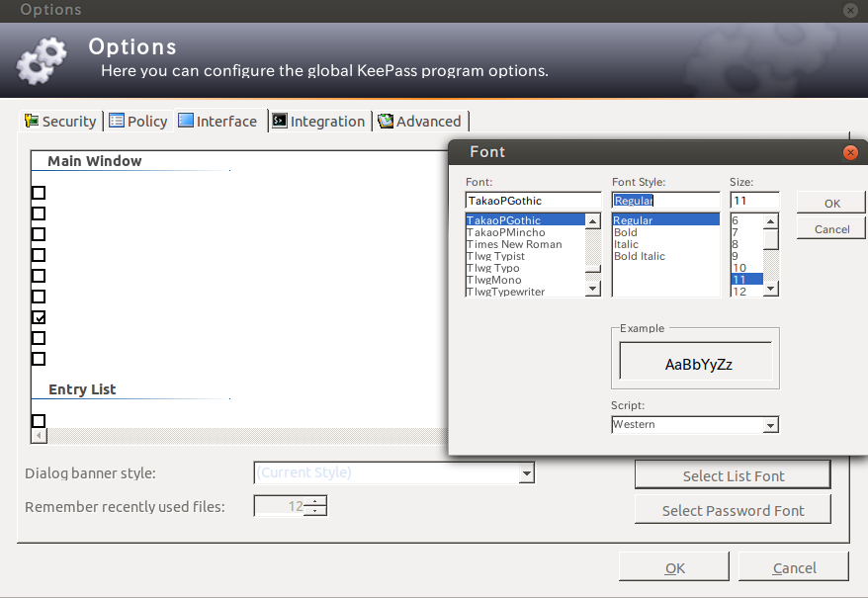Select TakaoPMincho in the font list
Screen dimensions: 868x598
[525, 232]
